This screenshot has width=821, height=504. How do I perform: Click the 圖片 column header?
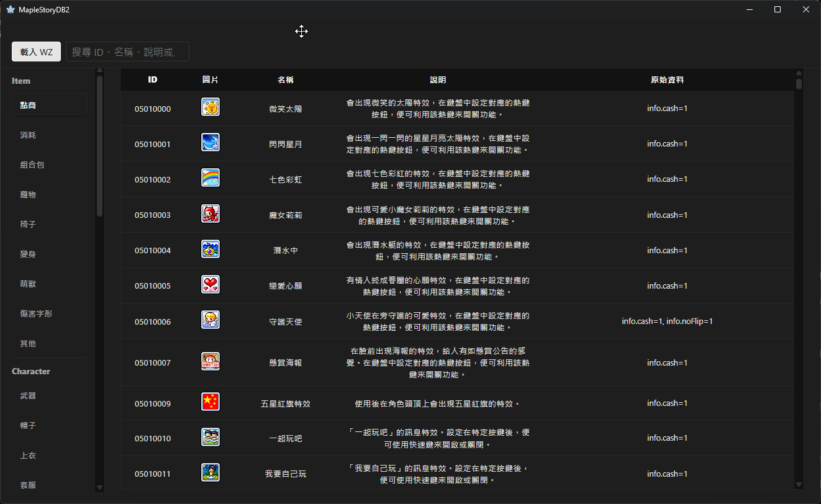(211, 80)
